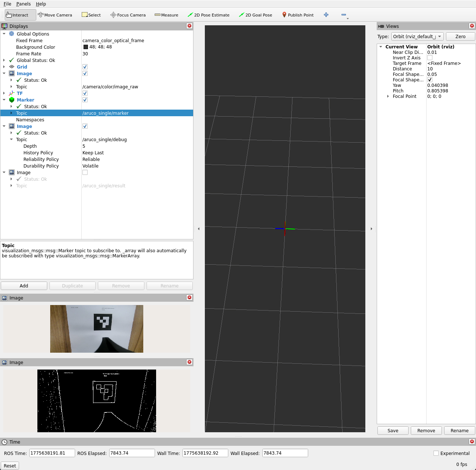Viewport: 476px width, 470px height.
Task: Enable the Experimental checkbox
Action: pos(436,453)
